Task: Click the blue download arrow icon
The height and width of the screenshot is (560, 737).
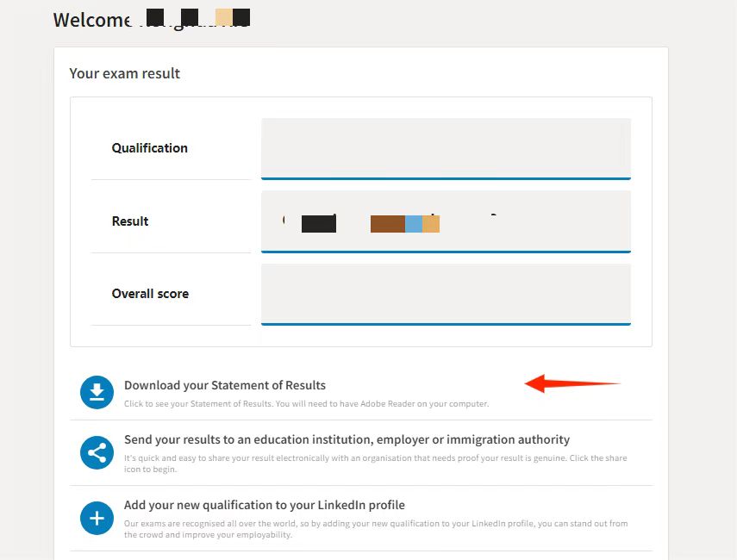Action: pos(97,392)
